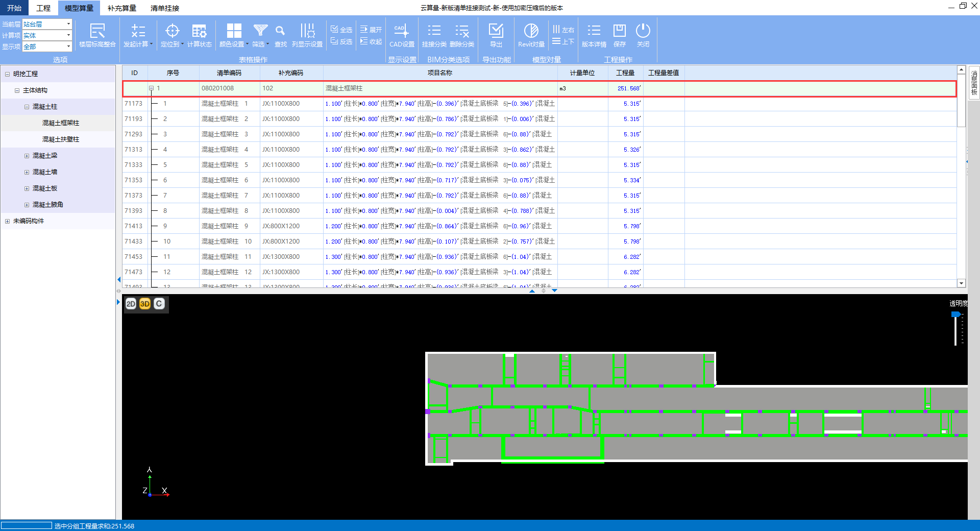Open 颜色设置 color settings

234,35
